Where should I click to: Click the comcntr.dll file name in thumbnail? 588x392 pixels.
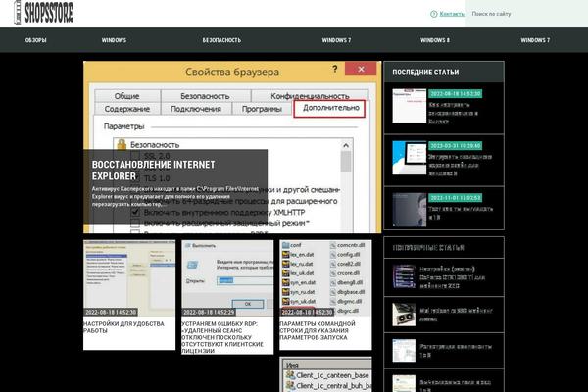351,245
